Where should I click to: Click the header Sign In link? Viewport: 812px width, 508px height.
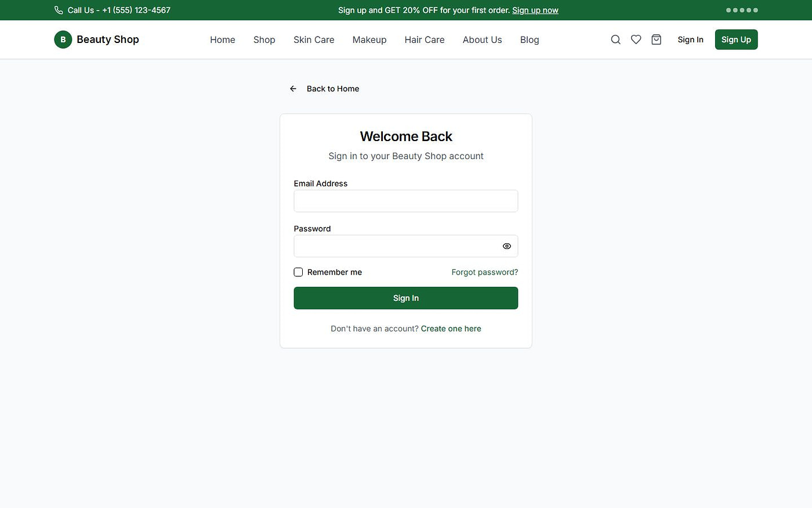[x=691, y=39]
